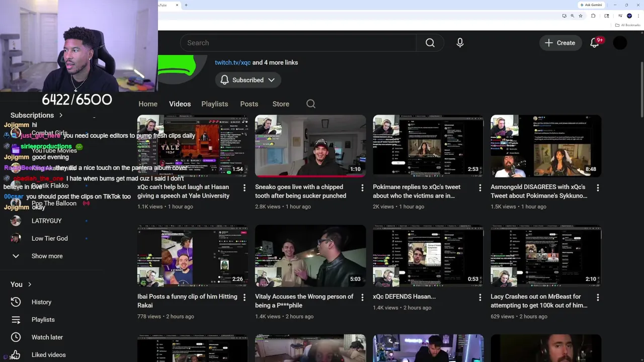The height and width of the screenshot is (362, 644).
Task: Click the Create button
Action: tap(560, 43)
